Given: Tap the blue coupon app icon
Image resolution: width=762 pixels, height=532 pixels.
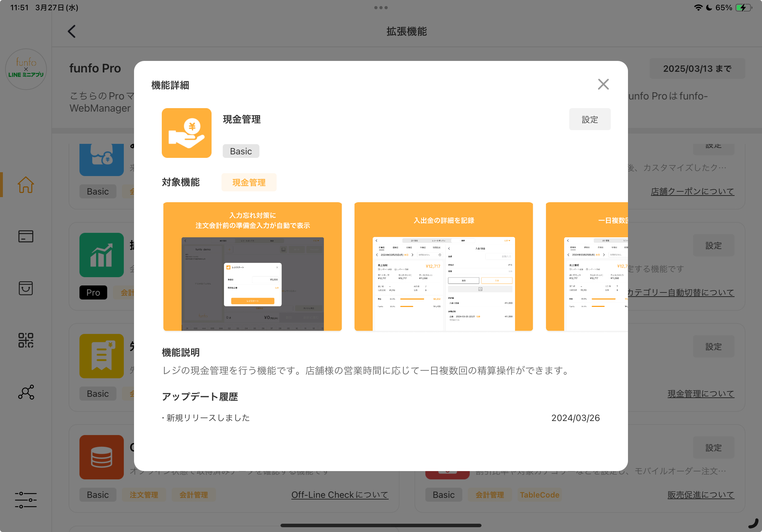Looking at the screenshot, I should (x=101, y=160).
